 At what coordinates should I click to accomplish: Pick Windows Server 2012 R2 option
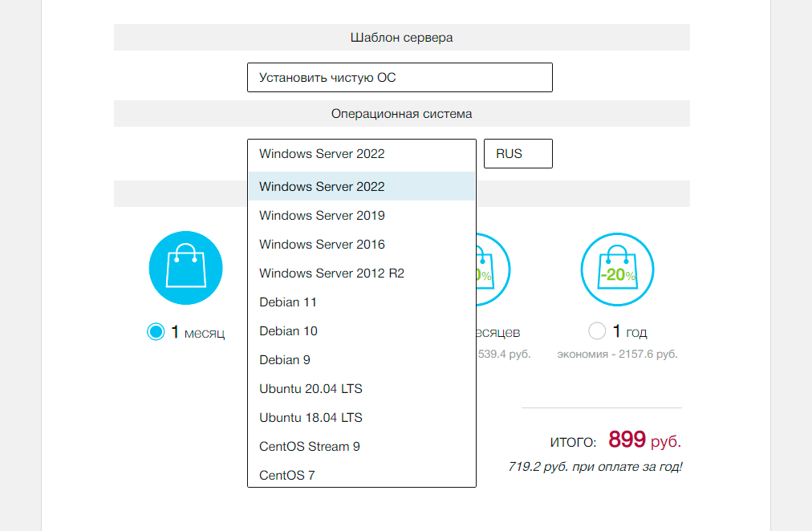pyautogui.click(x=361, y=274)
